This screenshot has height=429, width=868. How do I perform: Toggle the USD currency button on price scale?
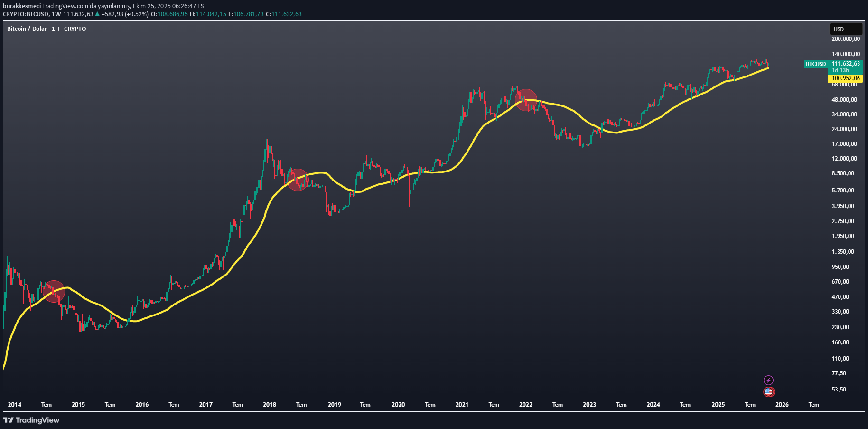click(846, 29)
